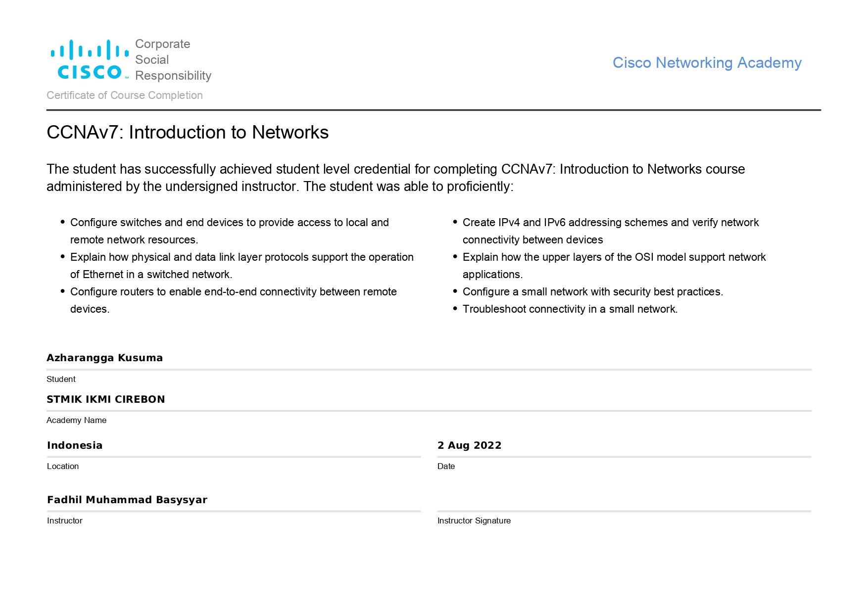The height and width of the screenshot is (614, 868).
Task: Click the Indonesia location value
Action: coord(75,445)
